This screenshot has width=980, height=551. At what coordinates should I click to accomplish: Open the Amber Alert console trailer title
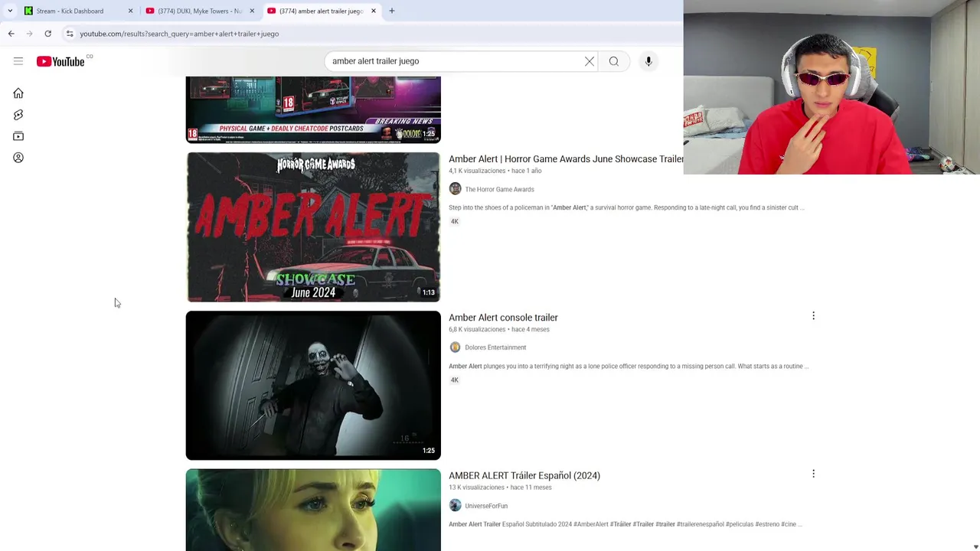pos(503,318)
